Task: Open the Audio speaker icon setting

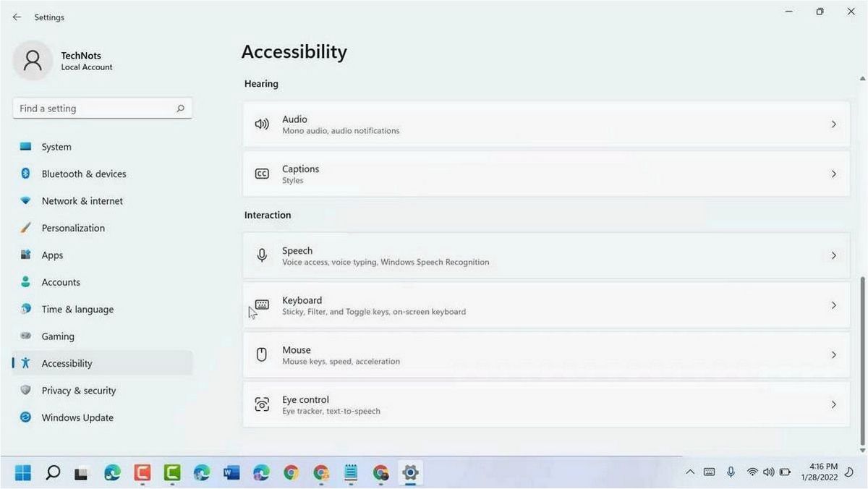Action: click(x=262, y=124)
